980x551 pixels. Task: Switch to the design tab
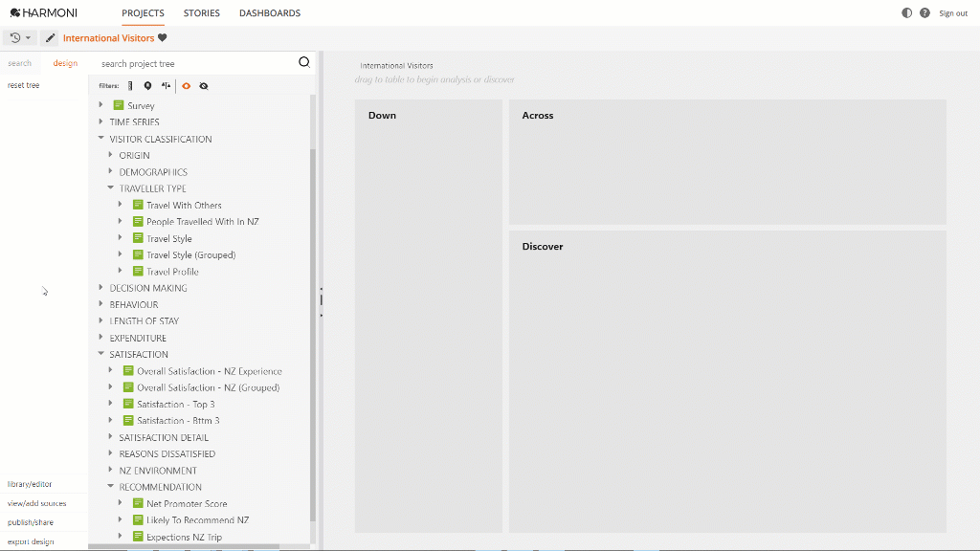click(x=65, y=63)
